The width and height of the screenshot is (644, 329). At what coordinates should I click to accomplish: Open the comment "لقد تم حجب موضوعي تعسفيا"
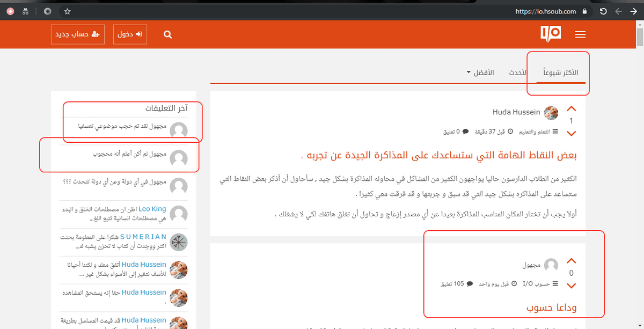[x=112, y=127]
